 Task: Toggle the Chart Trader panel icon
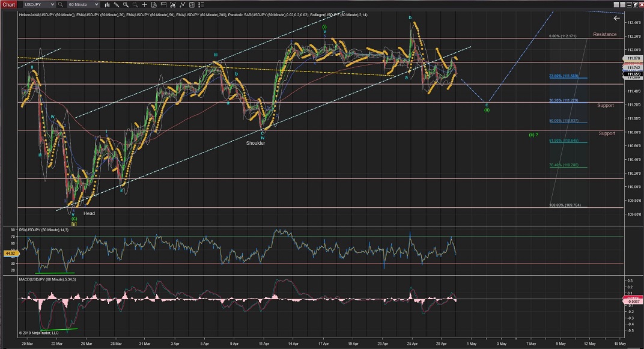(163, 4)
